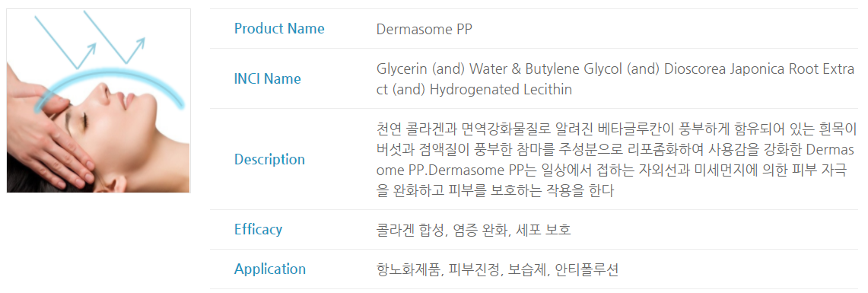Screen dimensions: 868x293
Task: Click the Description label
Action: point(269,160)
